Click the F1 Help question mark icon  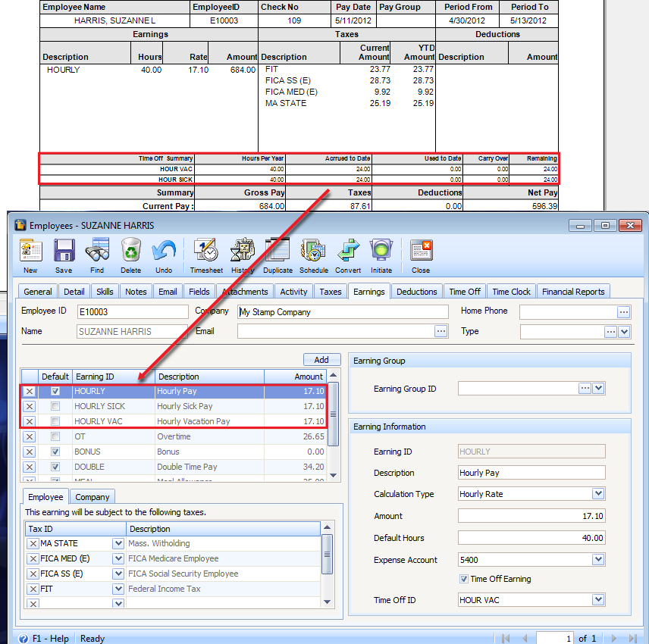24,639
